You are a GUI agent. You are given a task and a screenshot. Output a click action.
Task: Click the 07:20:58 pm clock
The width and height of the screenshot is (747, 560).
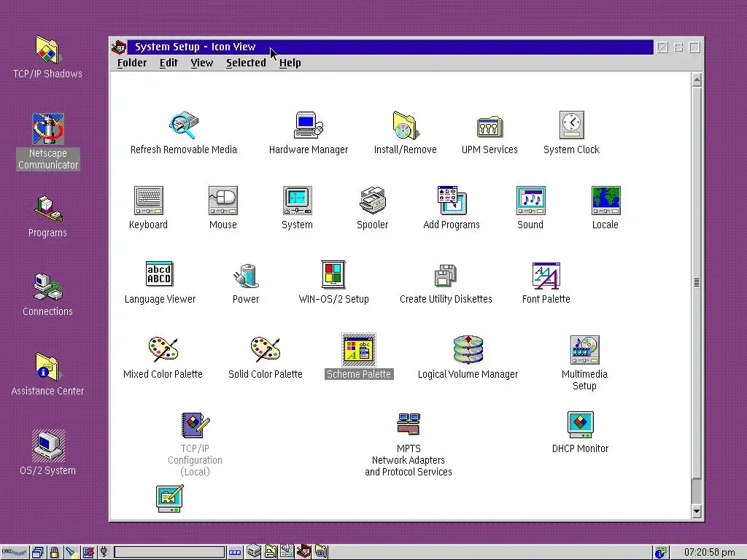(709, 553)
